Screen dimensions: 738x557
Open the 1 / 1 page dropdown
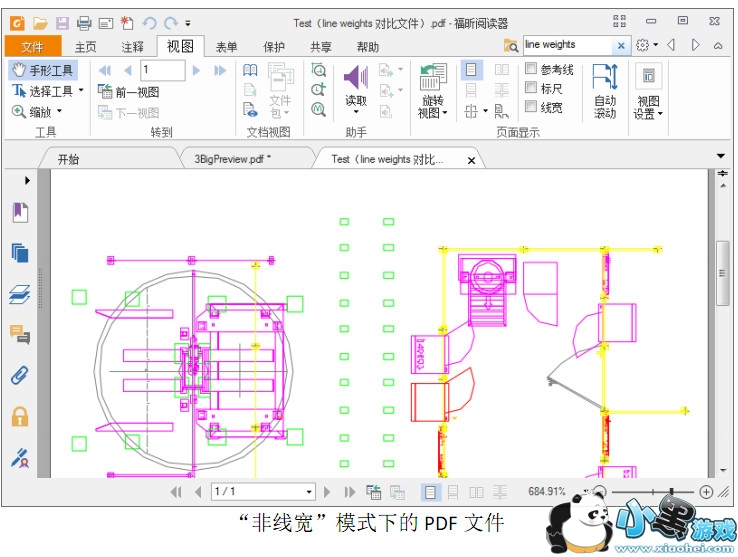tap(309, 492)
